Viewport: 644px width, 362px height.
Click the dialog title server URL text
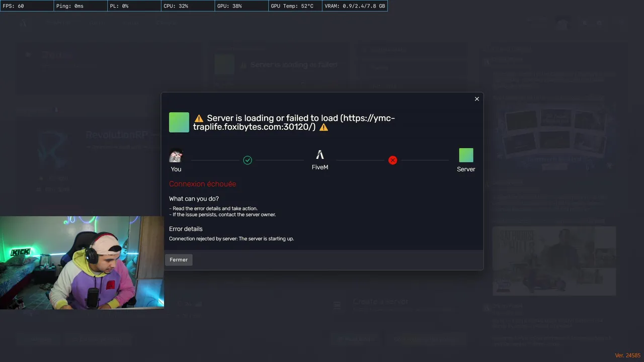coord(294,123)
